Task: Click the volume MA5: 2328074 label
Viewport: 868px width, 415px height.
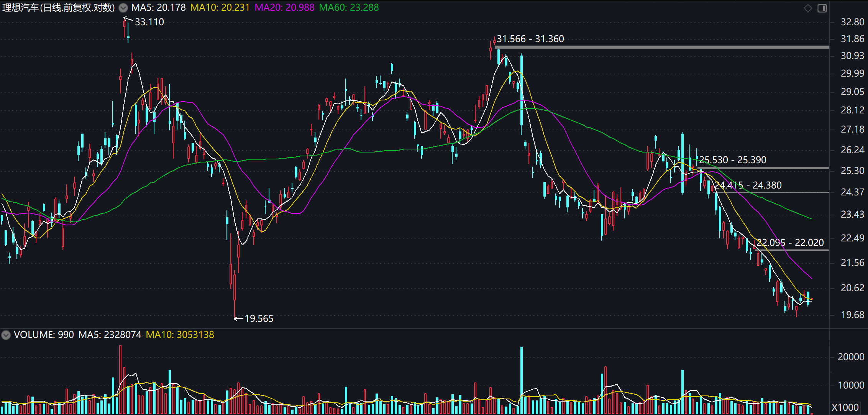Action: point(110,335)
